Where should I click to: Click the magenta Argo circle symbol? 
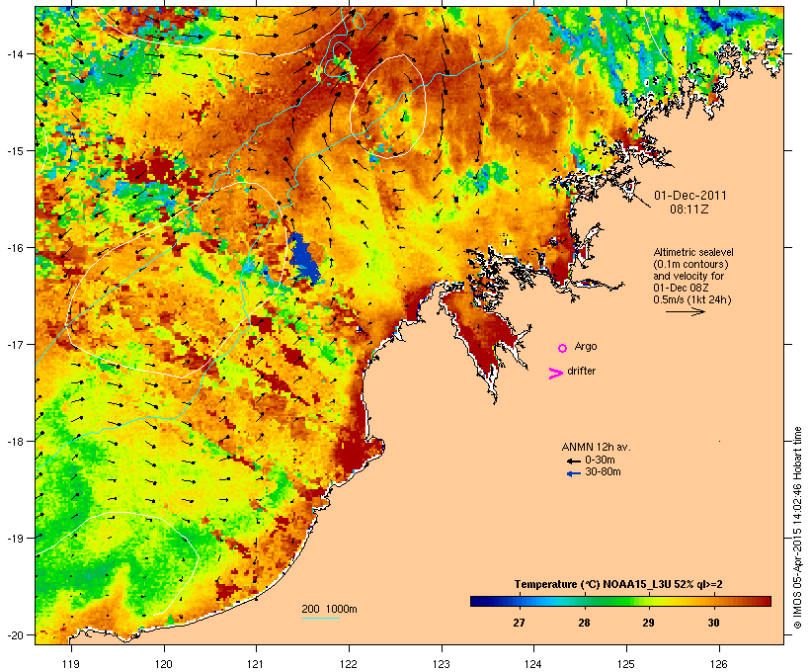click(563, 348)
